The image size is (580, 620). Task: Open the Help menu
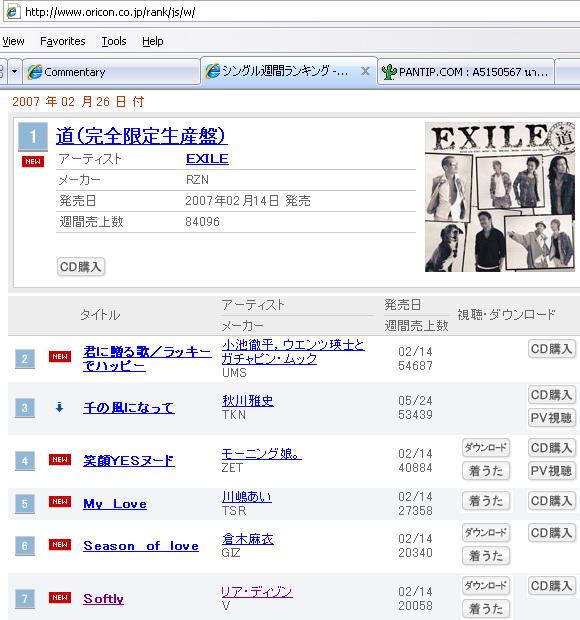tap(153, 41)
